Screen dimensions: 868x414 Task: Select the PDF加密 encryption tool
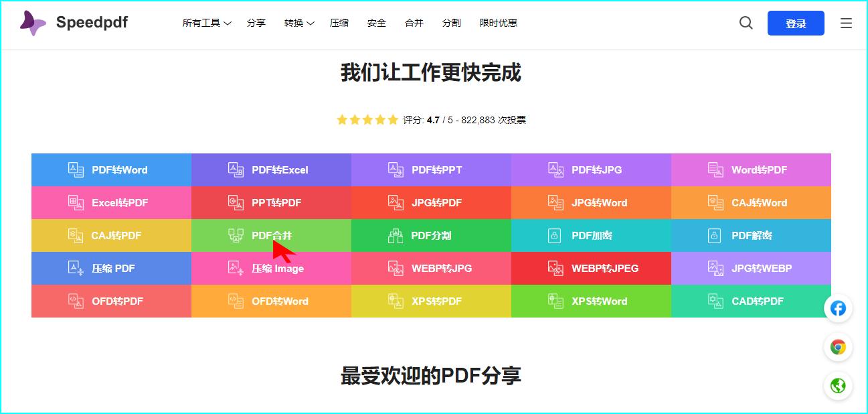pos(590,235)
